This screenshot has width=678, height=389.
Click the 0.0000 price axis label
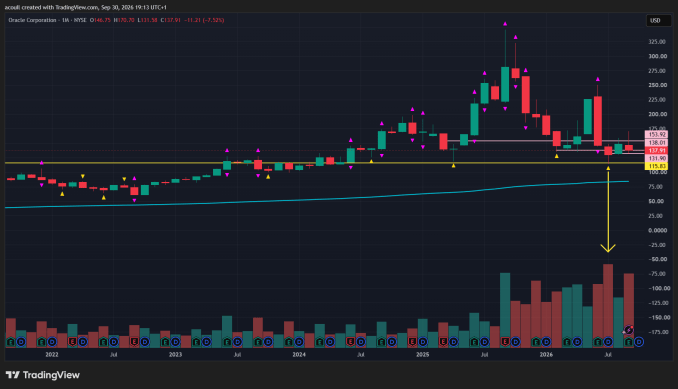[657, 230]
